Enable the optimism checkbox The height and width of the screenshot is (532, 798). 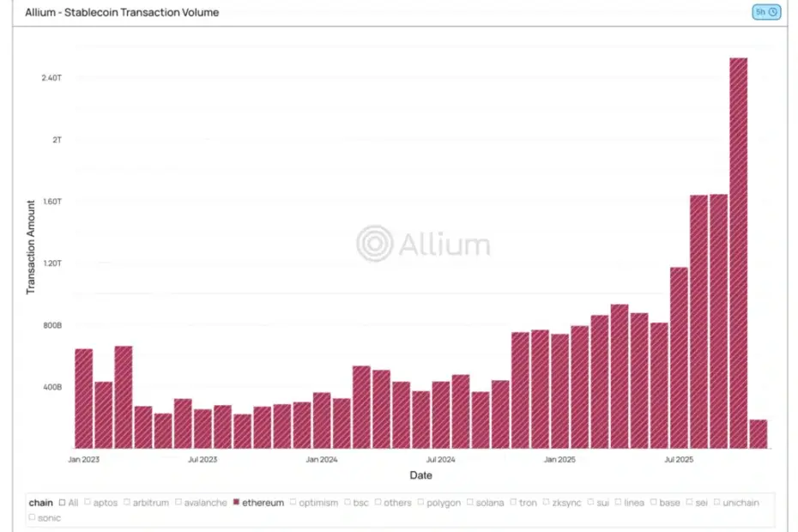[292, 503]
